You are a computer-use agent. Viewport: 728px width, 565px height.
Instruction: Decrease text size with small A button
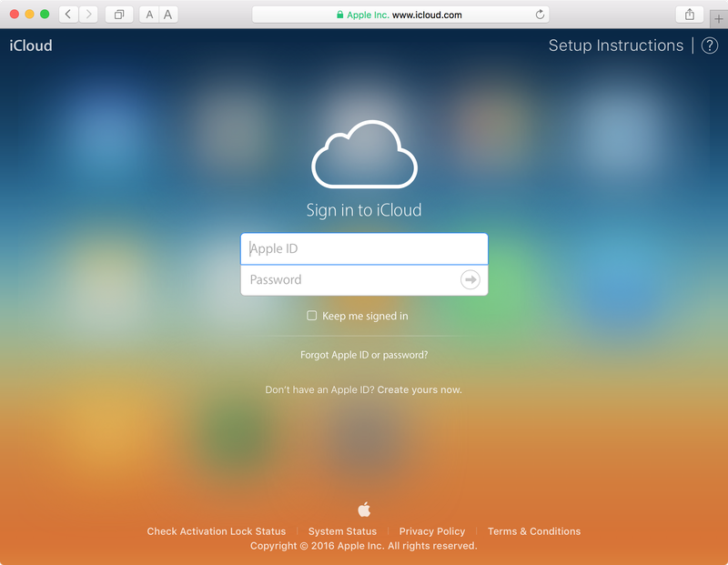149,15
